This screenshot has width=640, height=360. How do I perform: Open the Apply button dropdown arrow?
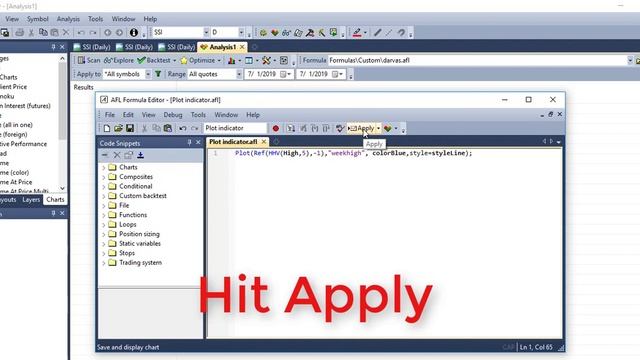(378, 128)
